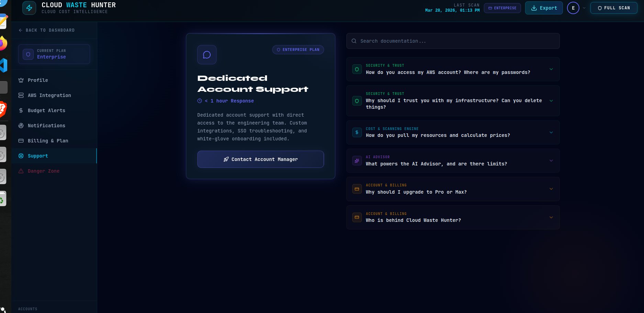Image resolution: width=644 pixels, height=313 pixels.
Task: Click the last scan timestamp text
Action: [452, 10]
